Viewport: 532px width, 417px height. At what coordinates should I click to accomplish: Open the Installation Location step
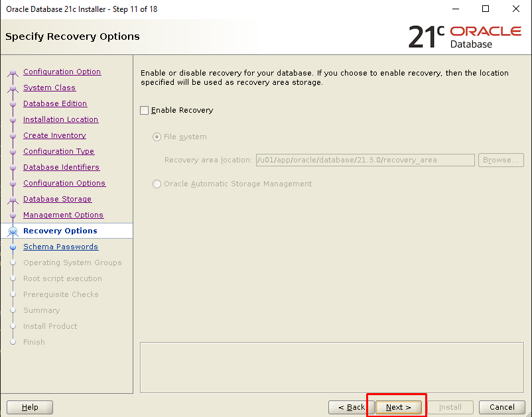[61, 120]
